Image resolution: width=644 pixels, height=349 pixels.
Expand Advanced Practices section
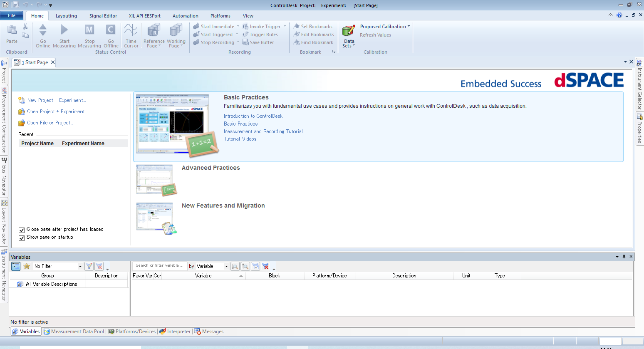click(x=211, y=168)
